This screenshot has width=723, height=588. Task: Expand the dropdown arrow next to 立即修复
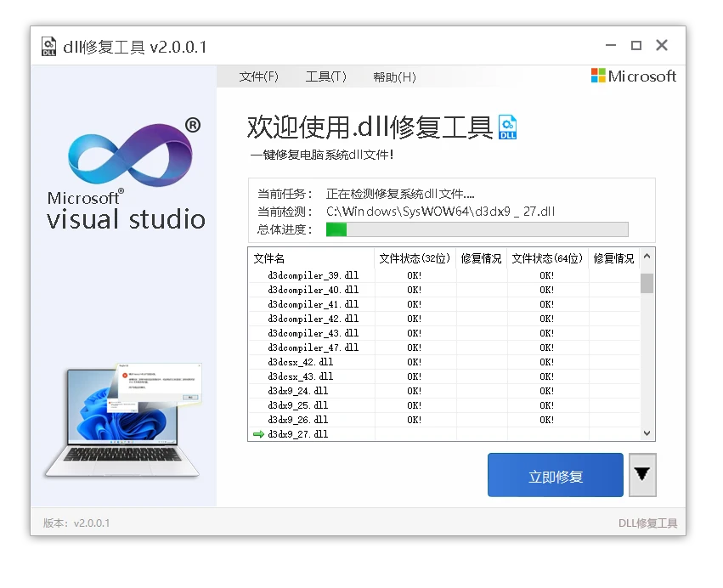tap(642, 475)
